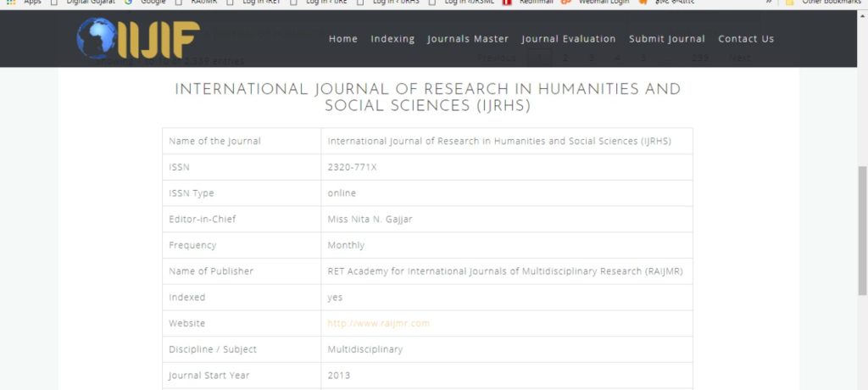Open the Contact Us page
This screenshot has width=868, height=390.
coord(746,39)
